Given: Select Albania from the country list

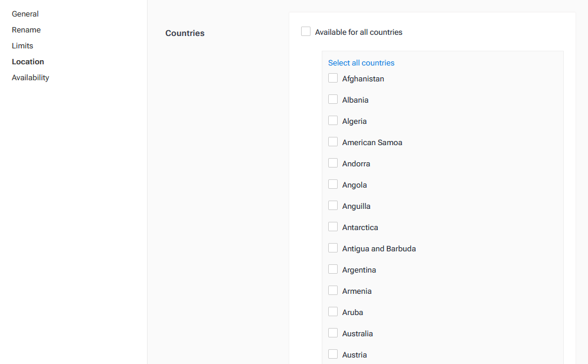Looking at the screenshot, I should click(x=333, y=99).
